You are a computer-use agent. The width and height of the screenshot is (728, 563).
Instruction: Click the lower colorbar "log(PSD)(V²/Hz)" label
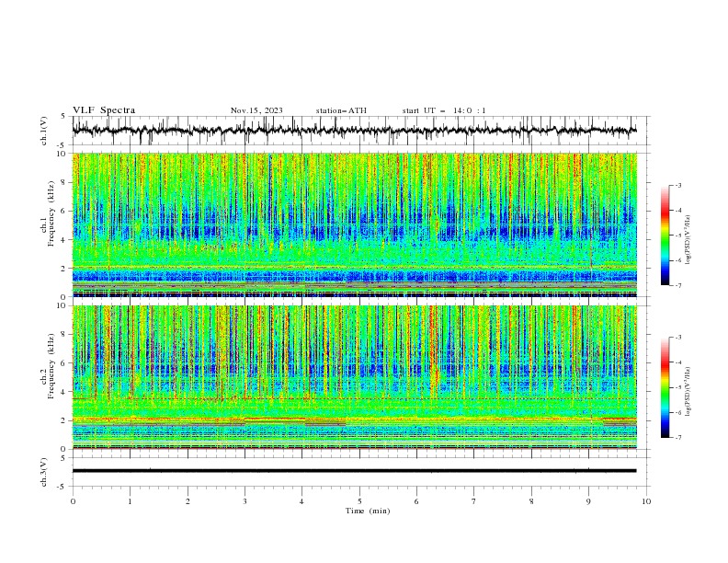(x=688, y=391)
